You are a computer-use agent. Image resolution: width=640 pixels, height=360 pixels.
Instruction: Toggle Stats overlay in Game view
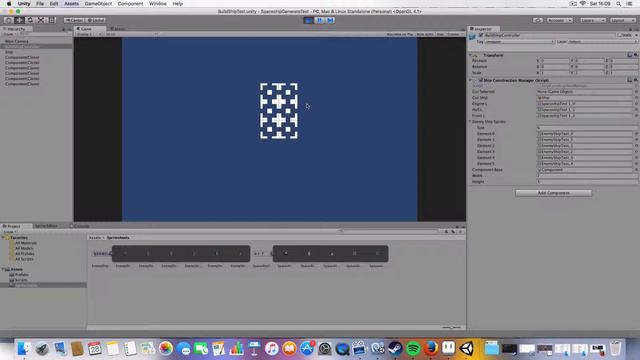[x=440, y=34]
